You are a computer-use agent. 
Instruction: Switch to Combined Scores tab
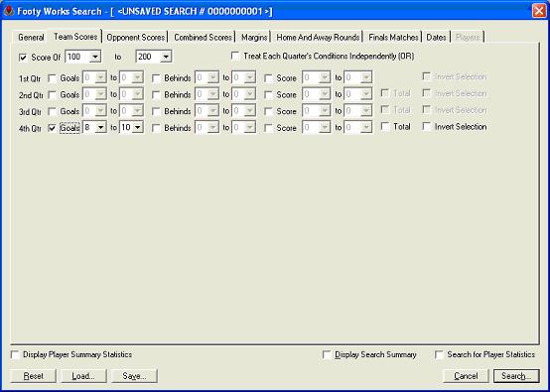(203, 37)
